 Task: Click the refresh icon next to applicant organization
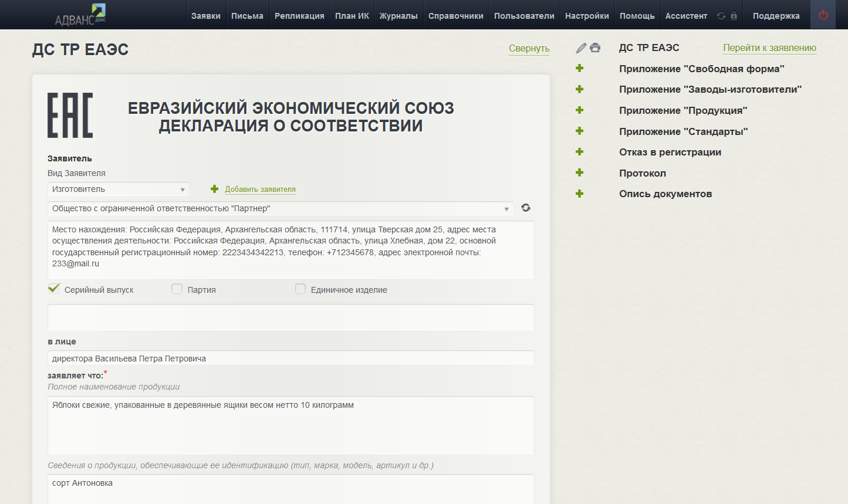[x=526, y=208]
